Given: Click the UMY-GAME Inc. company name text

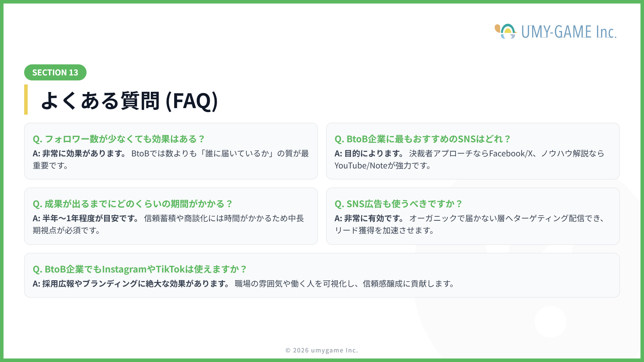Looking at the screenshot, I should pos(569,32).
